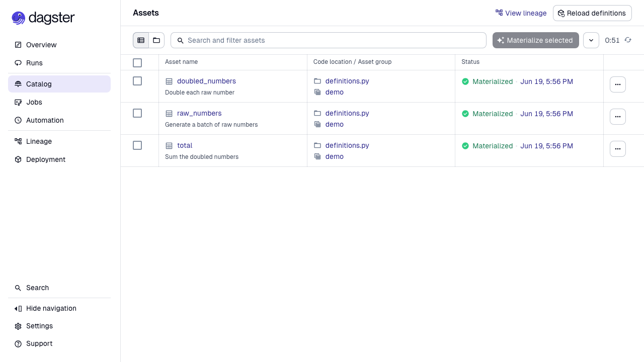
Task: Tick the doubled_numbers row checkbox
Action: tap(137, 81)
